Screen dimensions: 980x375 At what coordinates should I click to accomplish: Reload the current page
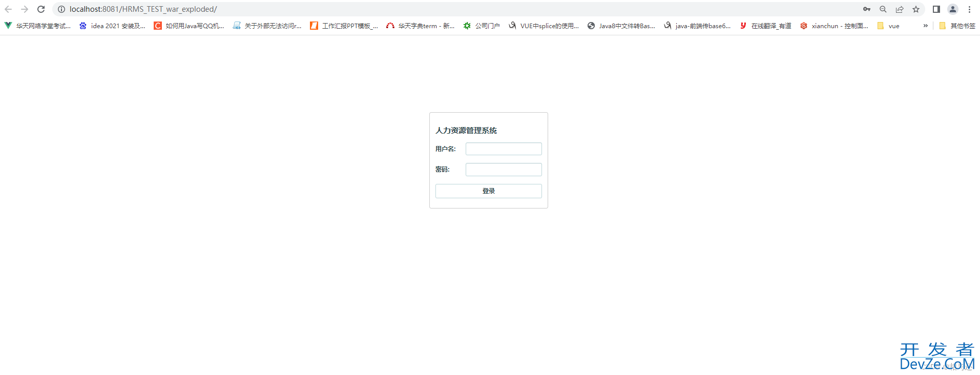tap(41, 9)
